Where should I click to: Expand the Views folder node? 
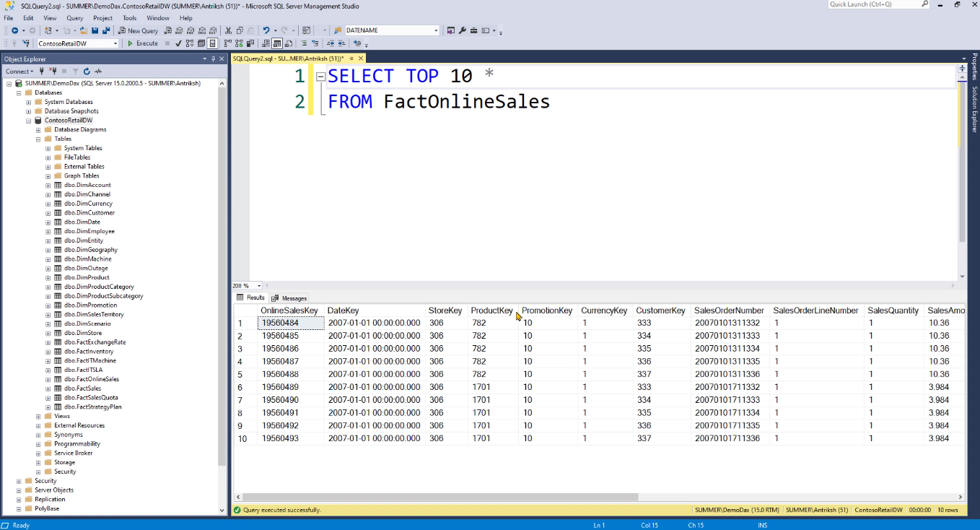pyautogui.click(x=38, y=416)
